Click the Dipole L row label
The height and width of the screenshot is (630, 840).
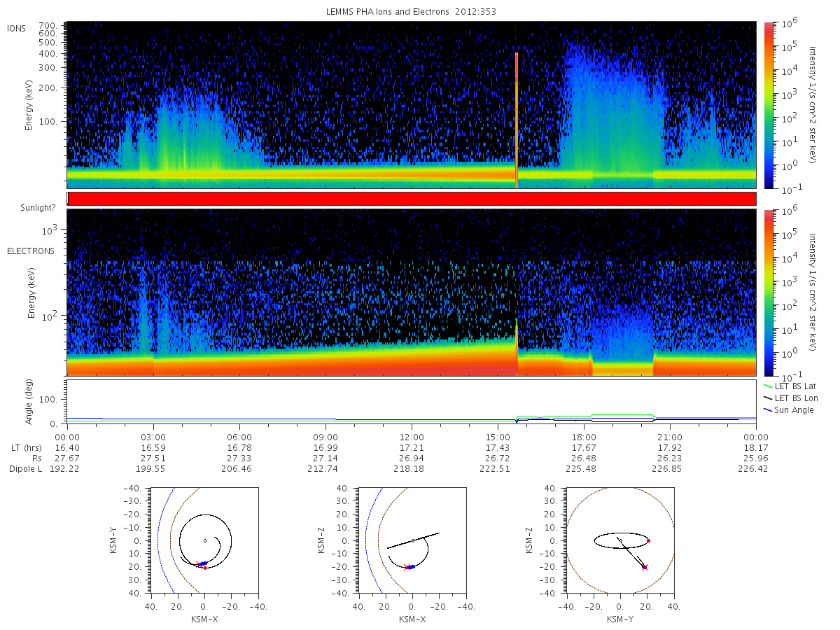pyautogui.click(x=24, y=469)
